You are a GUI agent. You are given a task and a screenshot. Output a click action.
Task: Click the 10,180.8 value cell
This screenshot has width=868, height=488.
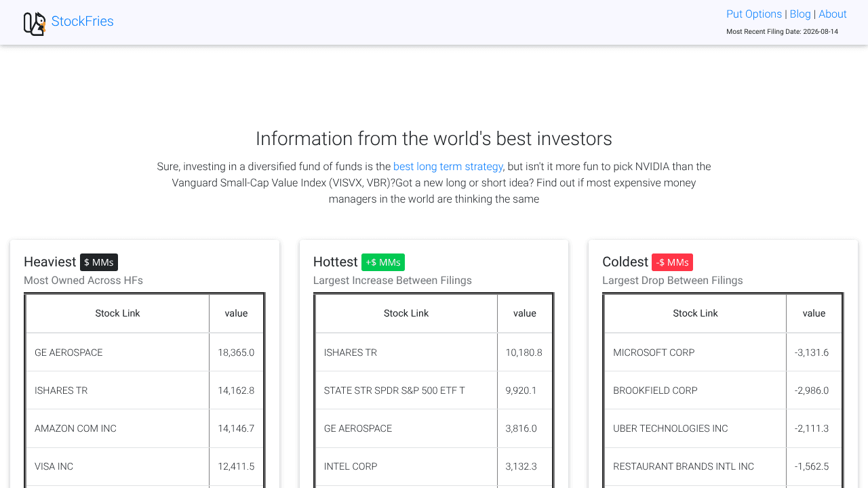[x=524, y=352]
